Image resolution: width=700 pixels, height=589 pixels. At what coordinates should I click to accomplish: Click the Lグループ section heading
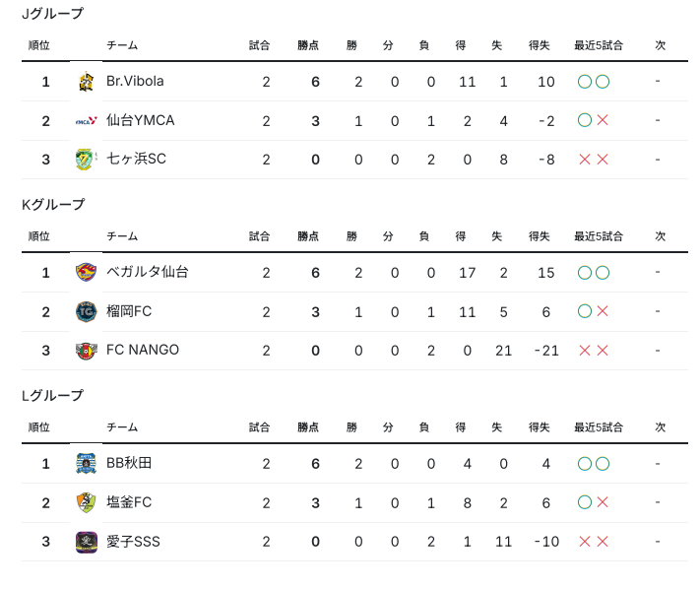coord(53,396)
